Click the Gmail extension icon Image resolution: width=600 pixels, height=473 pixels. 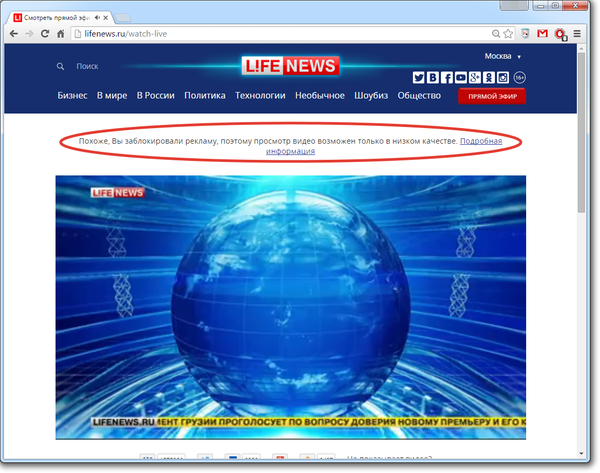point(542,33)
